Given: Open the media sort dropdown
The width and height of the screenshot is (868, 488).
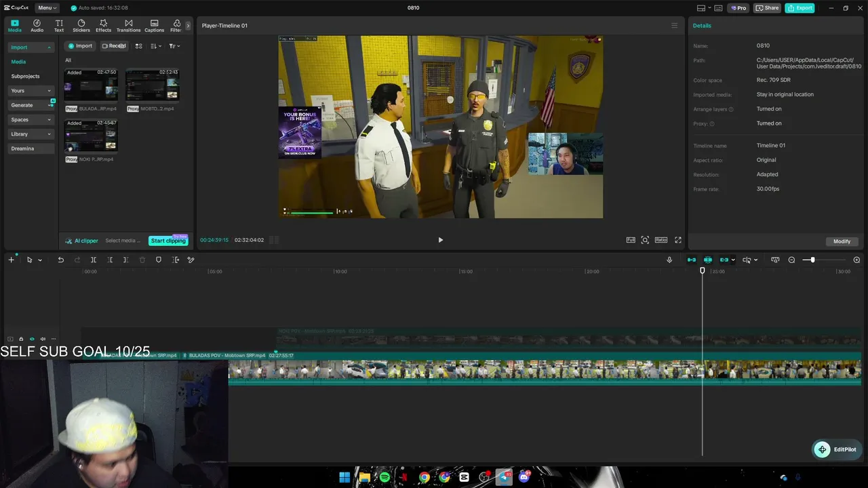Looking at the screenshot, I should pyautogui.click(x=156, y=46).
